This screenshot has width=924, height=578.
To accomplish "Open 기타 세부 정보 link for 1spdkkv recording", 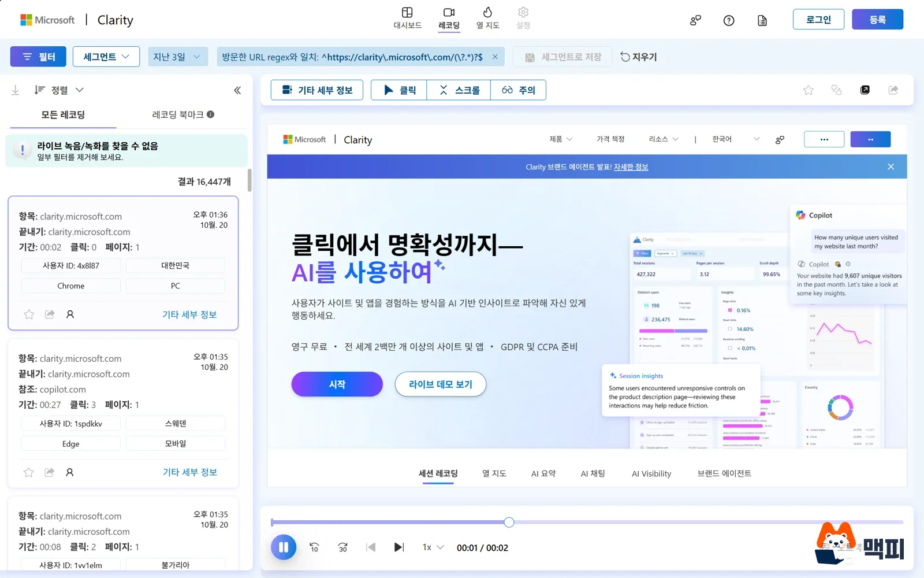I will 189,472.
